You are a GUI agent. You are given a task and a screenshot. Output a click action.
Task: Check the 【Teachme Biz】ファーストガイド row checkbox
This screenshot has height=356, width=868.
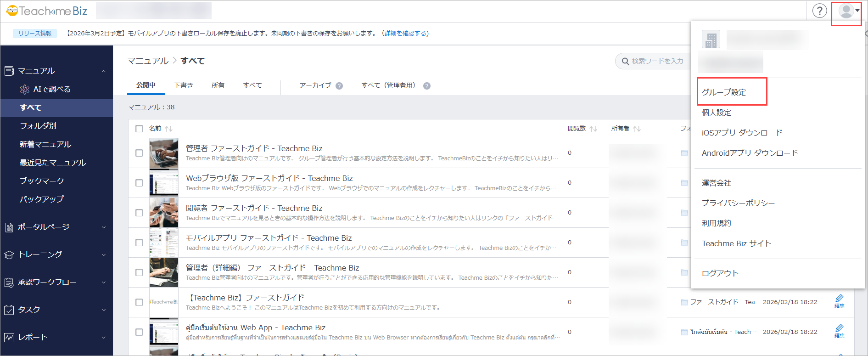[139, 302]
